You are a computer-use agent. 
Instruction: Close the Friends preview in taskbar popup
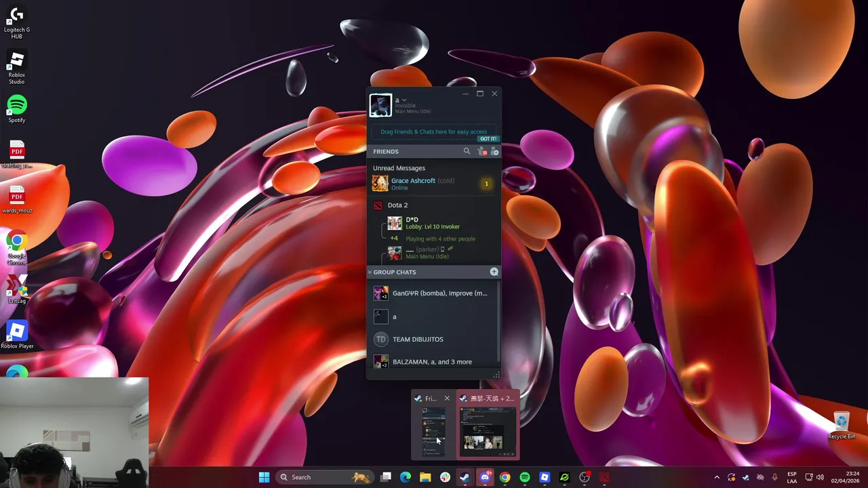click(447, 399)
